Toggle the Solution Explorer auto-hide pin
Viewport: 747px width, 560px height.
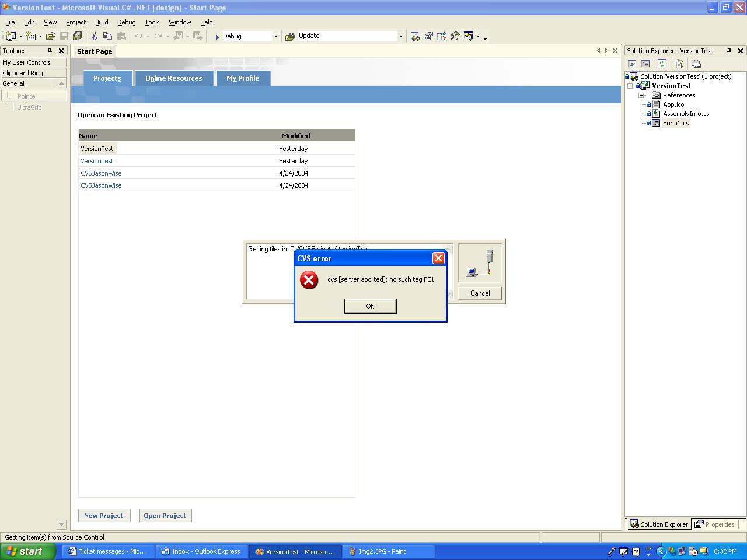pos(729,51)
